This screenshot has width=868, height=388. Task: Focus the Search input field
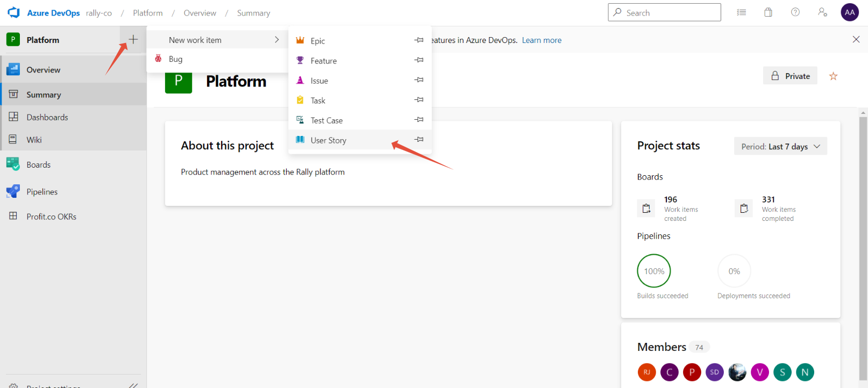(x=664, y=12)
